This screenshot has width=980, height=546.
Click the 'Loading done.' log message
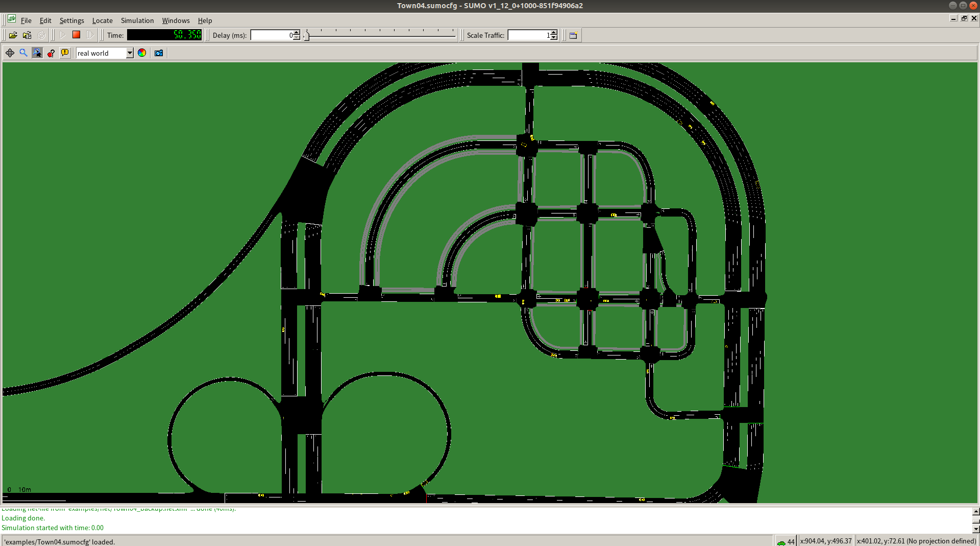23,518
